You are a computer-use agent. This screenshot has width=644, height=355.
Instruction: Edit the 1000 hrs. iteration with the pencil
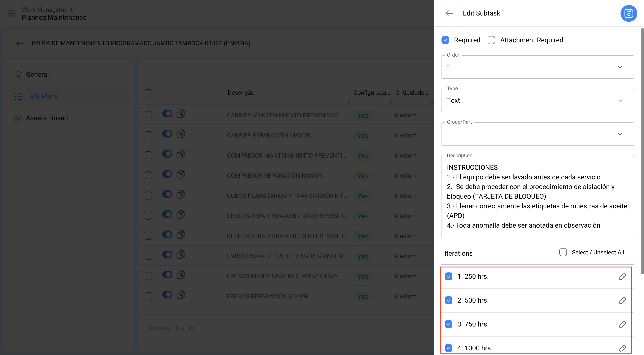pos(622,348)
